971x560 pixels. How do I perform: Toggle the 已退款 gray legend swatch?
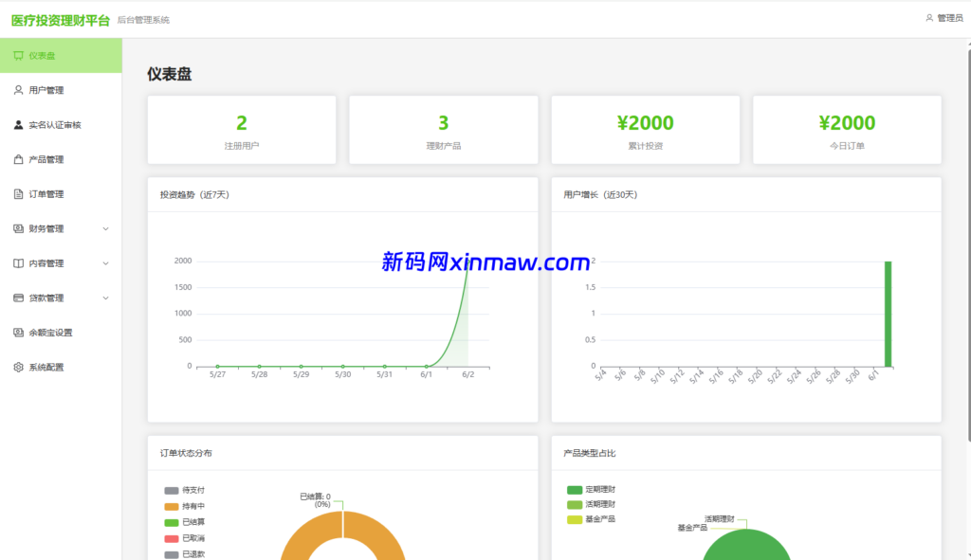(x=172, y=555)
